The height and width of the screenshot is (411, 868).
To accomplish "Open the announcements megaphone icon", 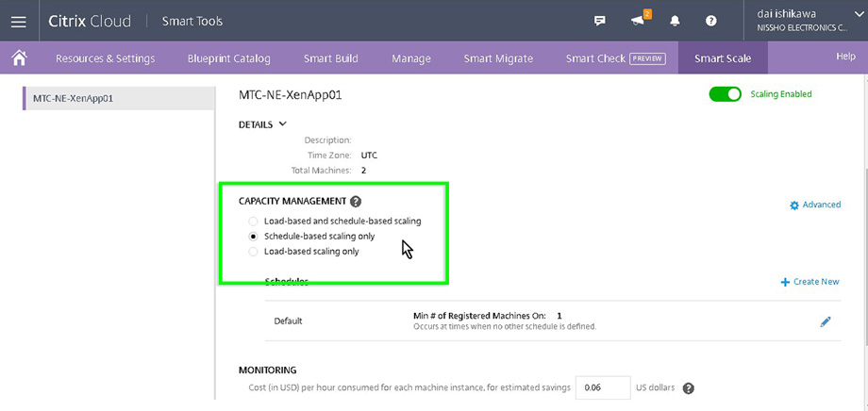I will [638, 21].
